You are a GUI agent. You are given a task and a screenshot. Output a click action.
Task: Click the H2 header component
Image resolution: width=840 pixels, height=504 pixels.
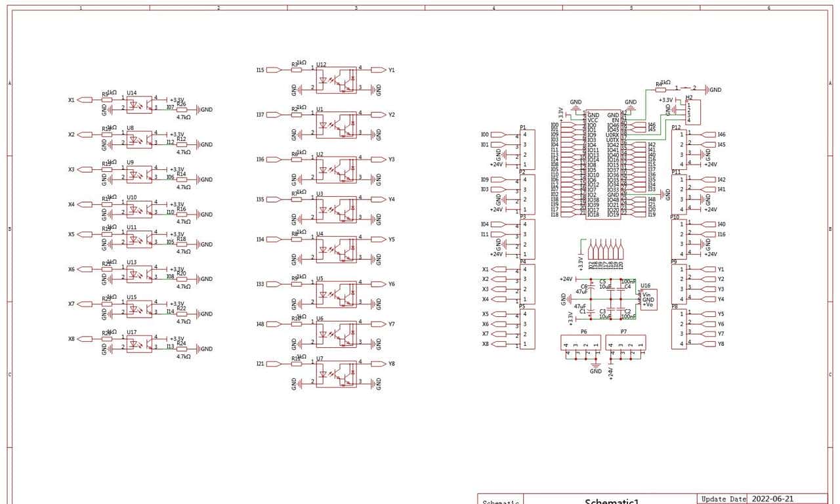692,112
